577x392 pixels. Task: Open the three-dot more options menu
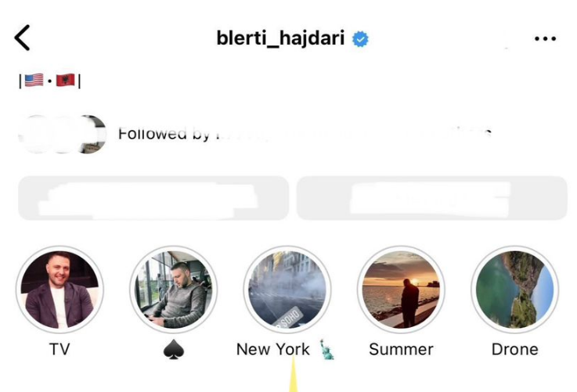545,38
